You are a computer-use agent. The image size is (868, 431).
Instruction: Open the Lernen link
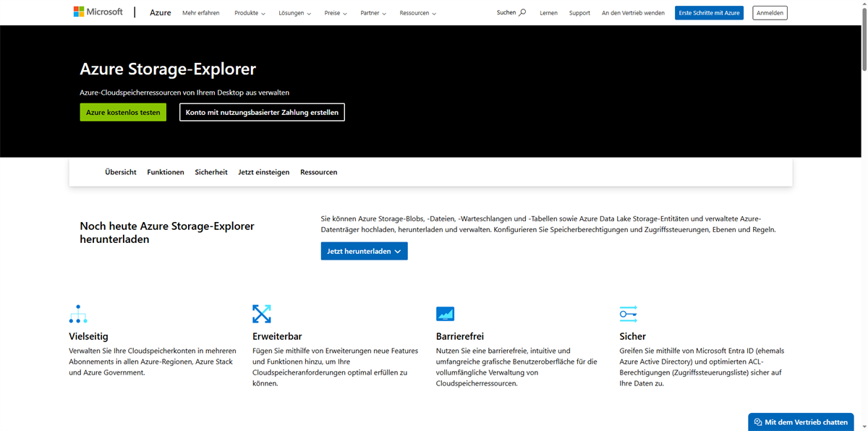[548, 13]
